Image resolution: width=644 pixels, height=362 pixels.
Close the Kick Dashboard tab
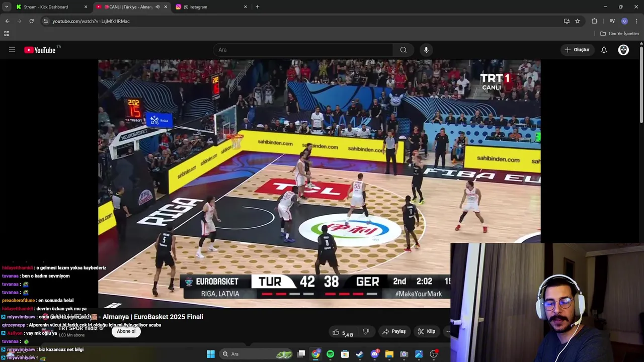86,7
